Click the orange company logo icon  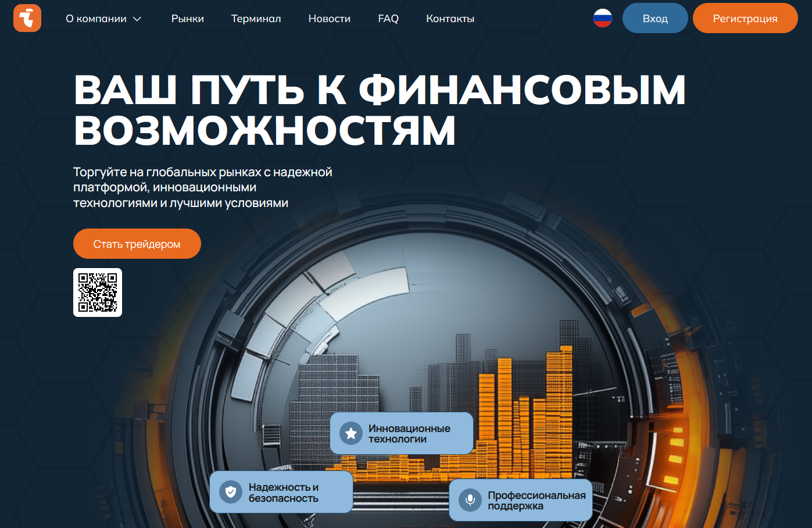coord(27,18)
